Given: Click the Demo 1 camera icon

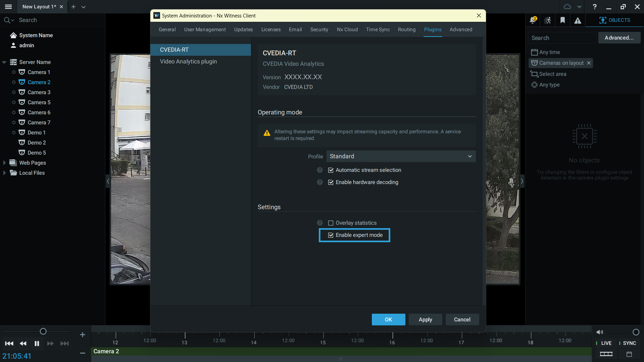Looking at the screenshot, I should pos(22,133).
